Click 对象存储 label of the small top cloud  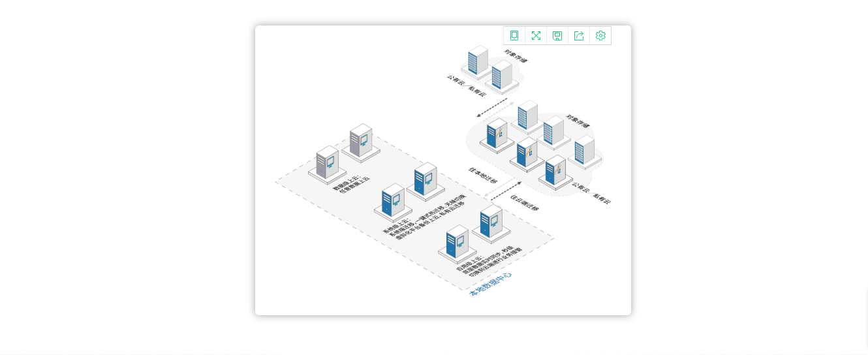pos(516,56)
